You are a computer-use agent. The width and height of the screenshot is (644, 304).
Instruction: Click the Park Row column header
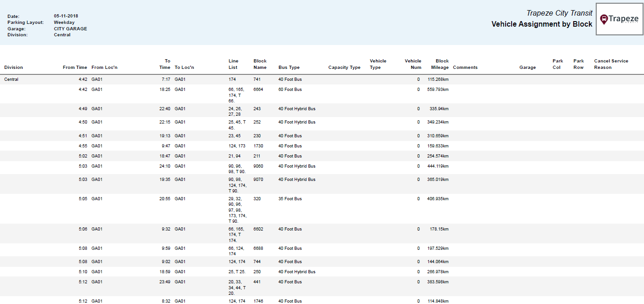coord(578,64)
